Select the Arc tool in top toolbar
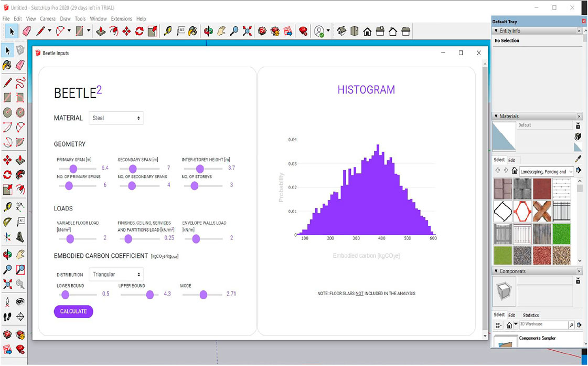This screenshot has height=366, width=588. (60, 31)
